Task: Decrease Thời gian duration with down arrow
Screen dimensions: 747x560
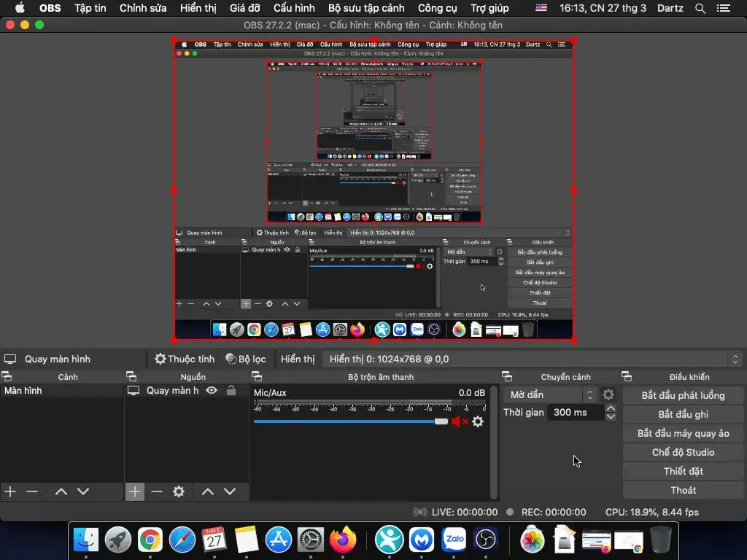Action: click(x=611, y=416)
